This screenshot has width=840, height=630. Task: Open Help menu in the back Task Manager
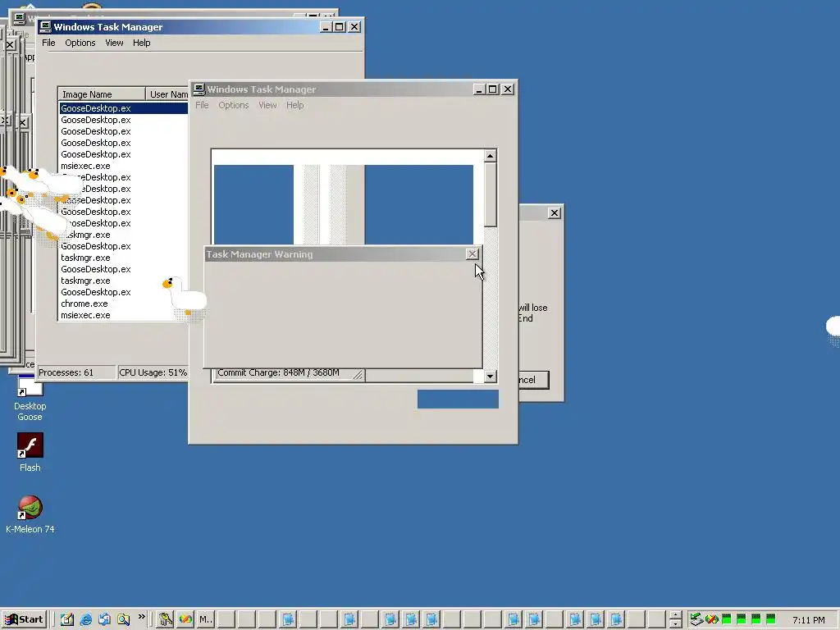coord(141,43)
